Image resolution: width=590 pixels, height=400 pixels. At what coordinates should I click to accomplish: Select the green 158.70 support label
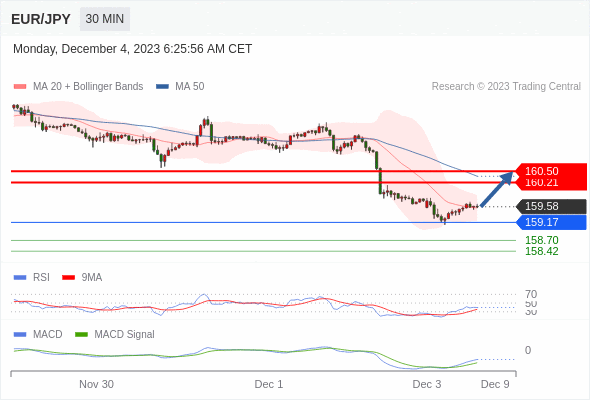[541, 240]
